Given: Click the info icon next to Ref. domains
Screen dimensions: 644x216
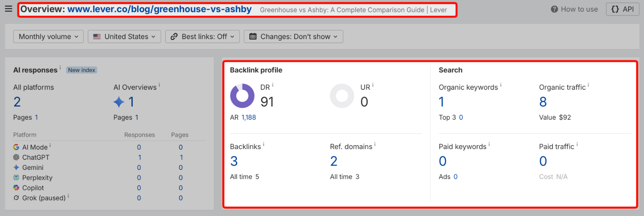Looking at the screenshot, I should click(375, 144).
